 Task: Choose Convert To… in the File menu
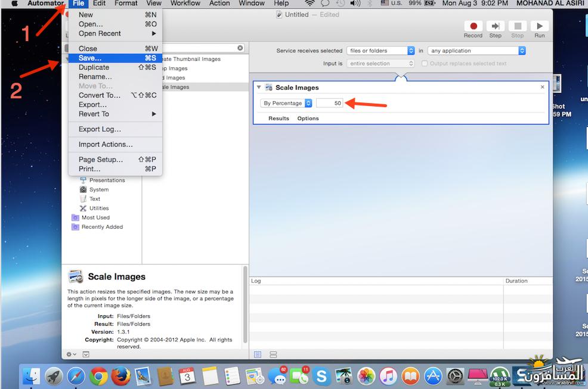(x=115, y=95)
